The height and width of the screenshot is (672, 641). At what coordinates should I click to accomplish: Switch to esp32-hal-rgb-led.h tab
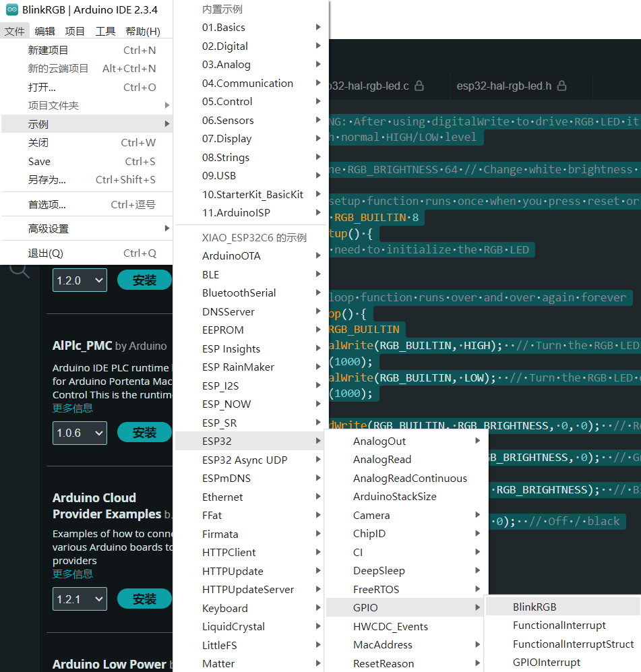[x=512, y=86]
